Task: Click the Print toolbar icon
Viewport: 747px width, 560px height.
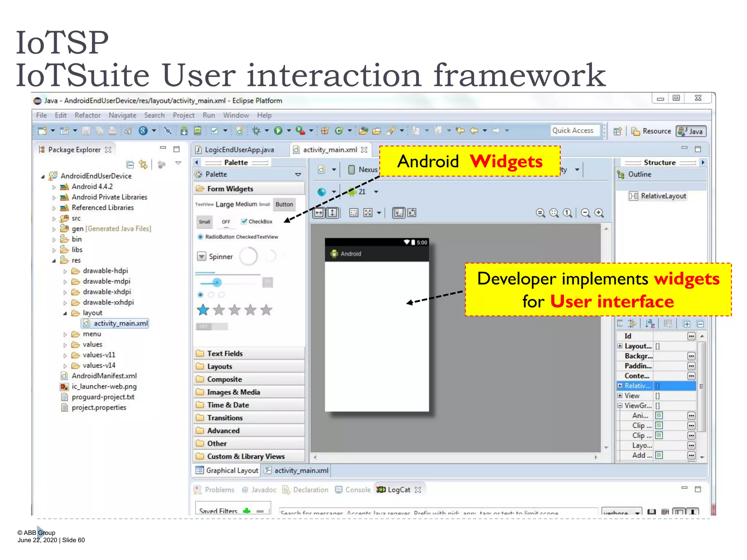Action: 112,131
